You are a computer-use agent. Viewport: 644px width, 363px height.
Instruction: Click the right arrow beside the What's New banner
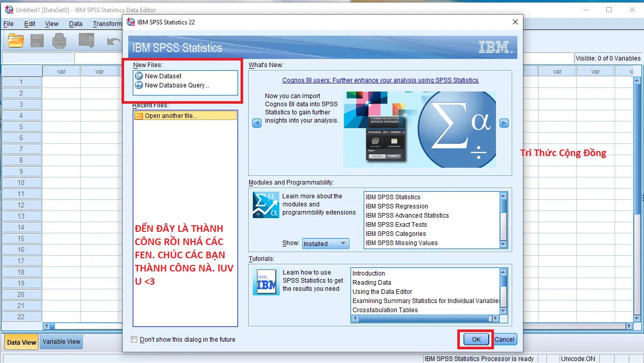504,123
